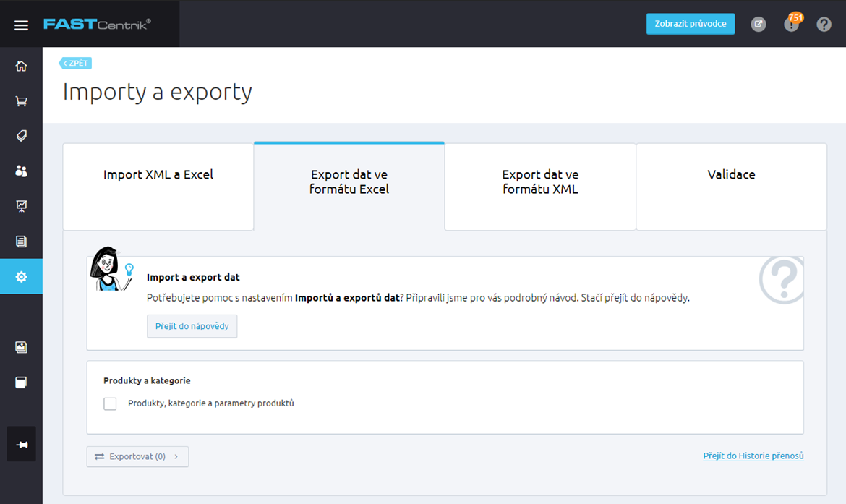This screenshot has height=504, width=846.
Task: Open the Validace tab
Action: click(x=731, y=187)
